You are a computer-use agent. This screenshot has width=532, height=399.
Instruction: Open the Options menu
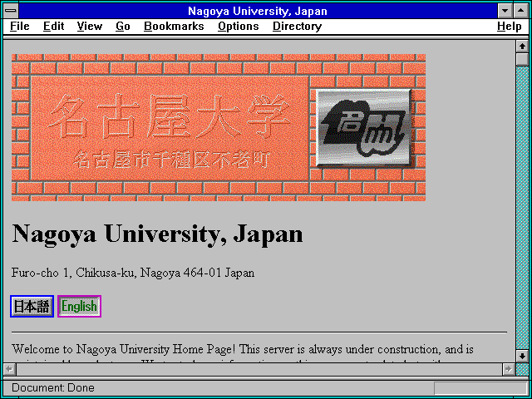[239, 27]
